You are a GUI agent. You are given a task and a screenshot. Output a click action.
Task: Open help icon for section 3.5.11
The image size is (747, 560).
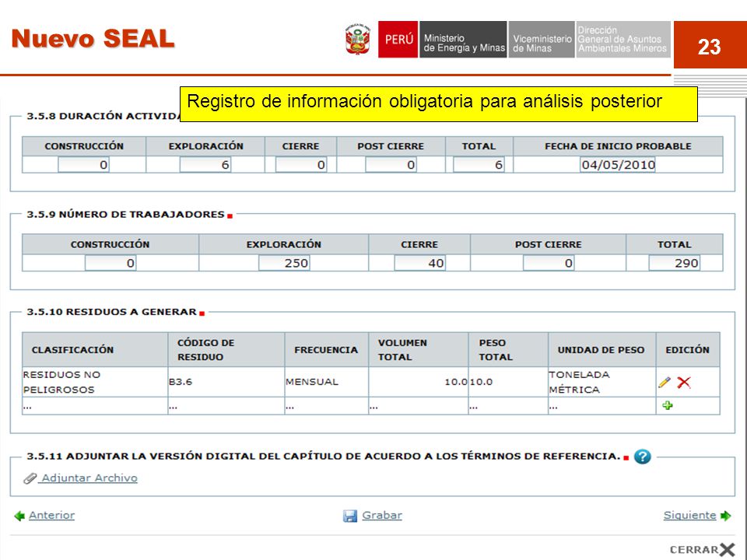click(x=642, y=457)
